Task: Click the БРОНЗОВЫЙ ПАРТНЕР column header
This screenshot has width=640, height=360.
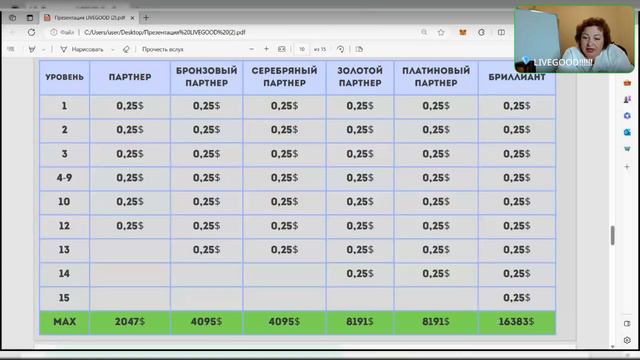Action: click(207, 77)
